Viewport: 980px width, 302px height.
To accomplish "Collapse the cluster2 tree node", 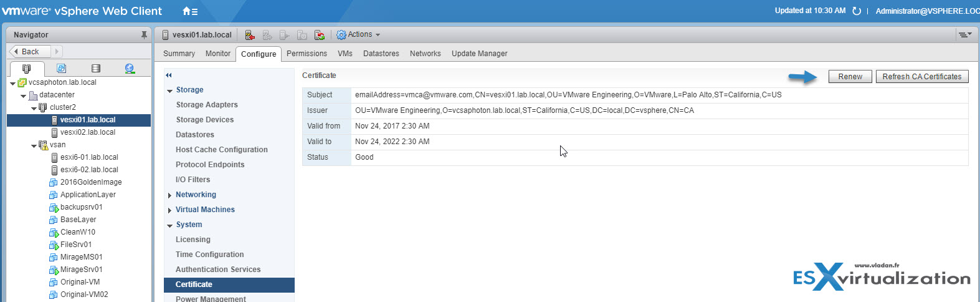I will [34, 108].
